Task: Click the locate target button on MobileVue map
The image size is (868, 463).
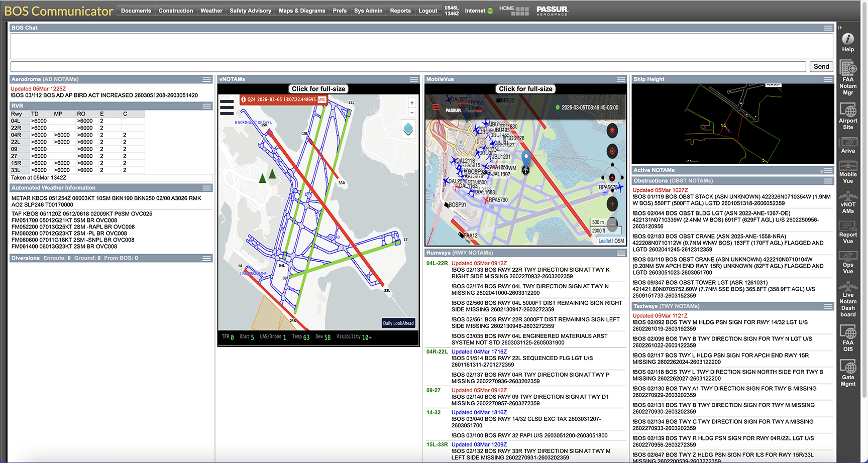Action: [x=612, y=151]
